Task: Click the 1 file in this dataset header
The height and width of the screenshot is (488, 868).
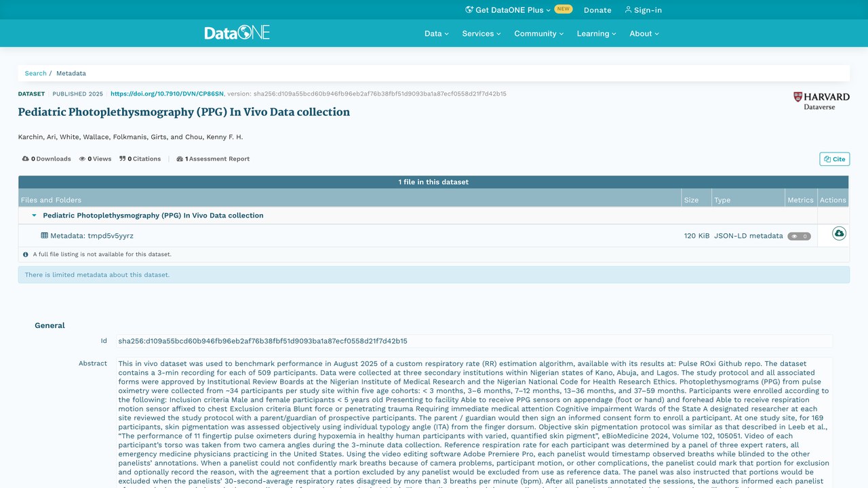Action: point(433,182)
